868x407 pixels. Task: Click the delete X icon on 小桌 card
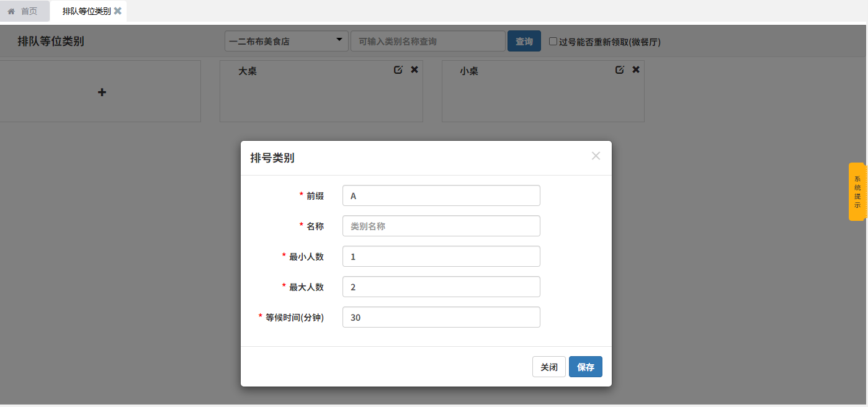tap(636, 69)
